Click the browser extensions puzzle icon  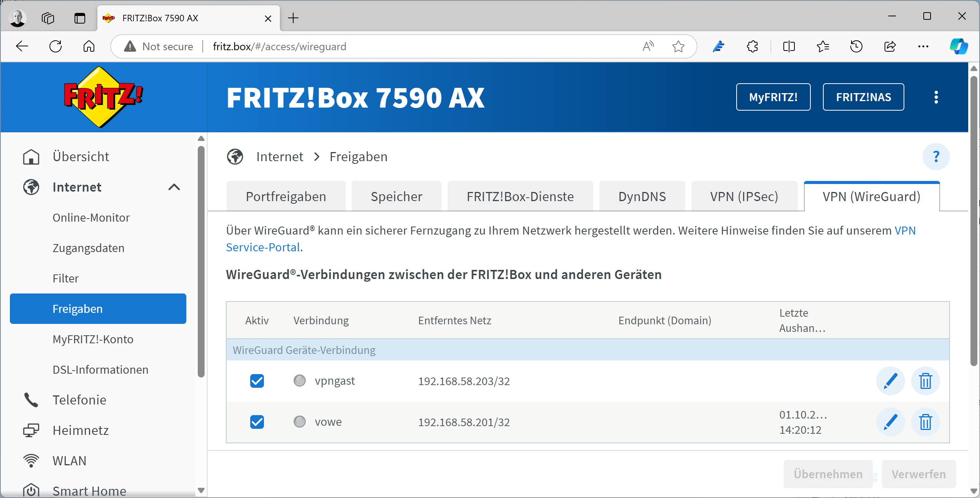click(x=752, y=46)
